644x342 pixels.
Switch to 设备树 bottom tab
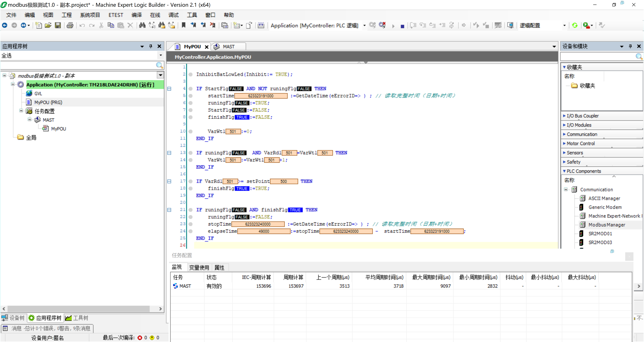tap(13, 318)
